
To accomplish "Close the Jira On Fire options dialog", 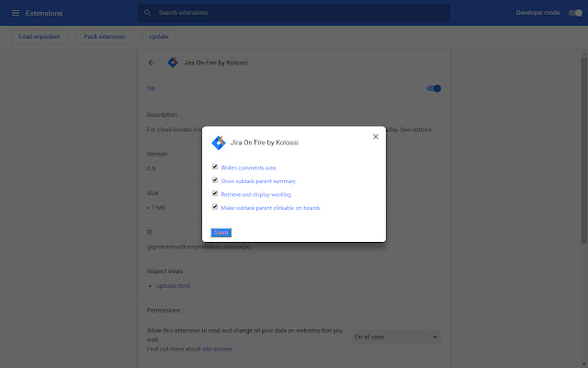I will [376, 137].
